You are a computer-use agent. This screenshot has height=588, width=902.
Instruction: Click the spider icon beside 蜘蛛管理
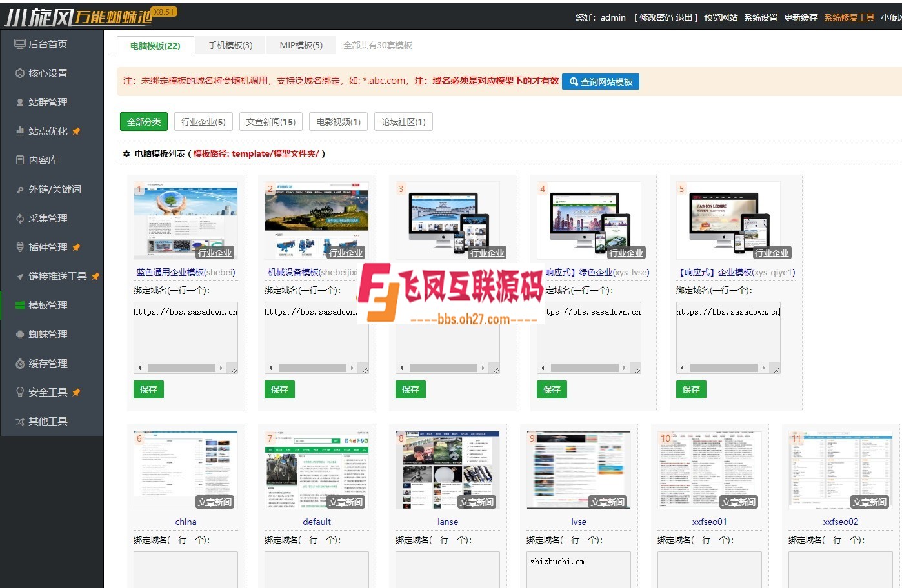[x=20, y=335]
